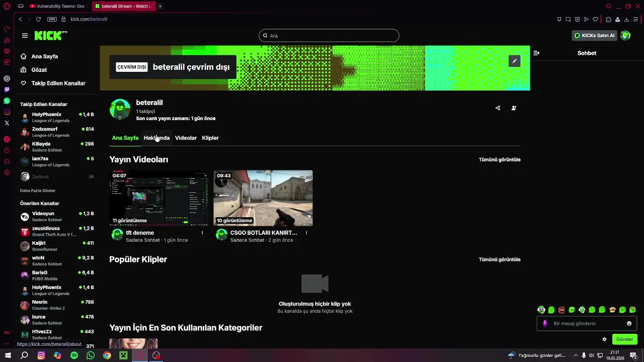Viewport: 644px width, 362px height.
Task: Open Chrome from the Windows taskbar
Action: [x=107, y=355]
